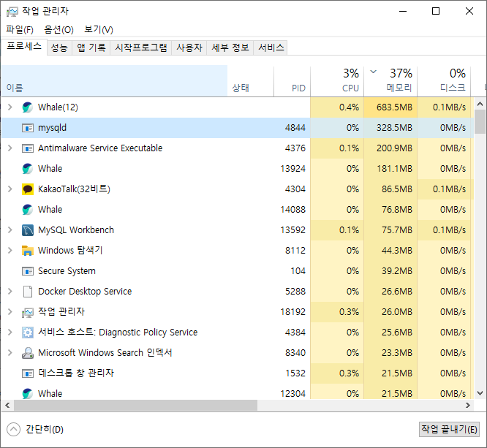Click memory value 44.3MB
This screenshot has height=448, width=487.
(397, 251)
